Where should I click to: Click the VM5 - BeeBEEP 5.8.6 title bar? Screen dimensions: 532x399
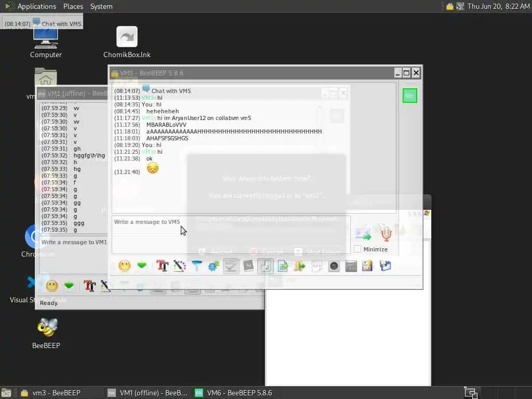click(x=251, y=73)
